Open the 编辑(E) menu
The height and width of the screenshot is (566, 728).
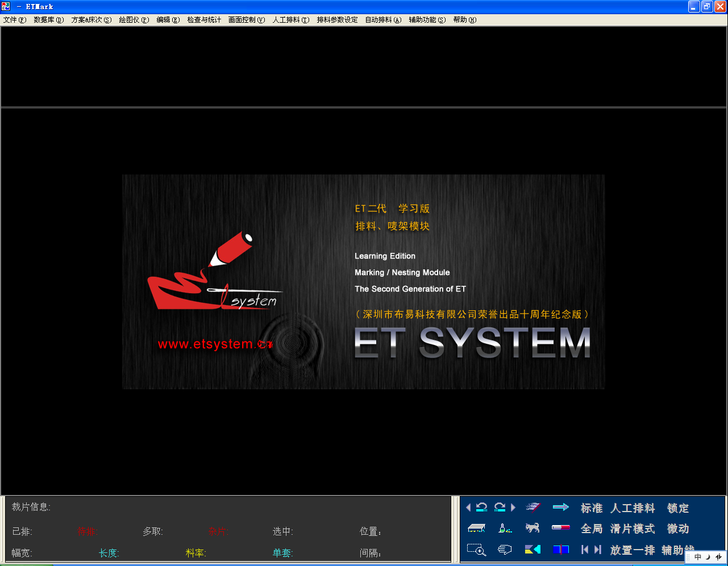tap(168, 20)
